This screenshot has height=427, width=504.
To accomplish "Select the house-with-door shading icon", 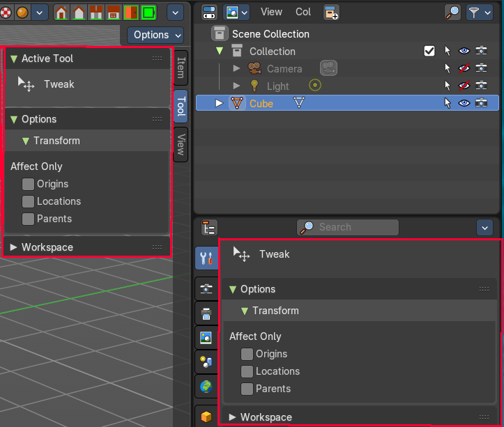I will (61, 13).
